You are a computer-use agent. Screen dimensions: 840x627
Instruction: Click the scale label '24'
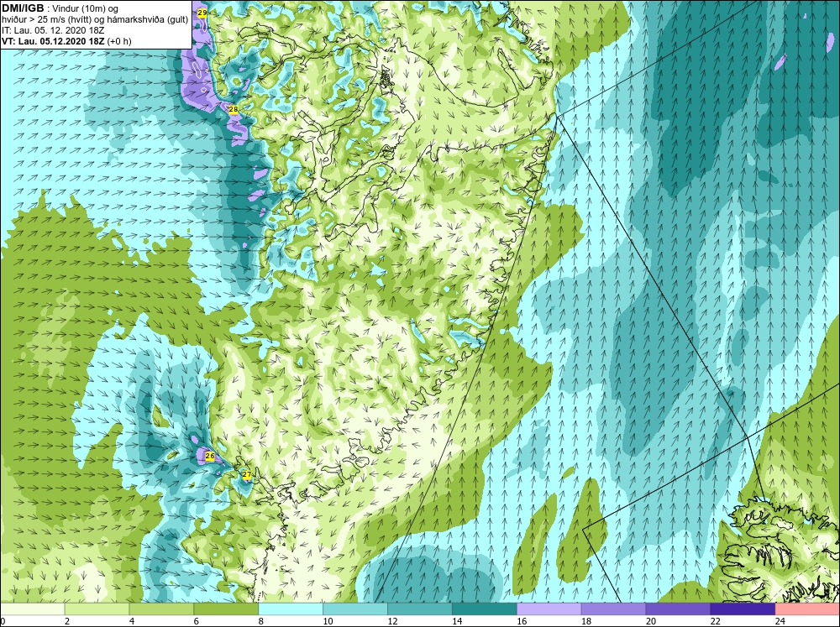pyautogui.click(x=780, y=621)
